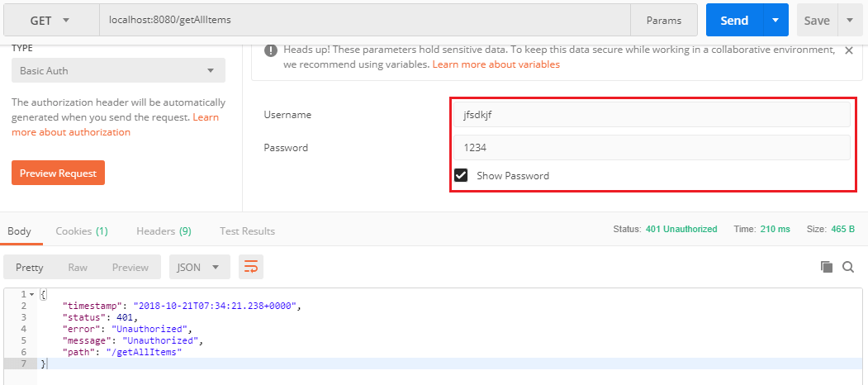Switch to the Cookies tab
Screen dimensions: 868x385
pyautogui.click(x=81, y=231)
